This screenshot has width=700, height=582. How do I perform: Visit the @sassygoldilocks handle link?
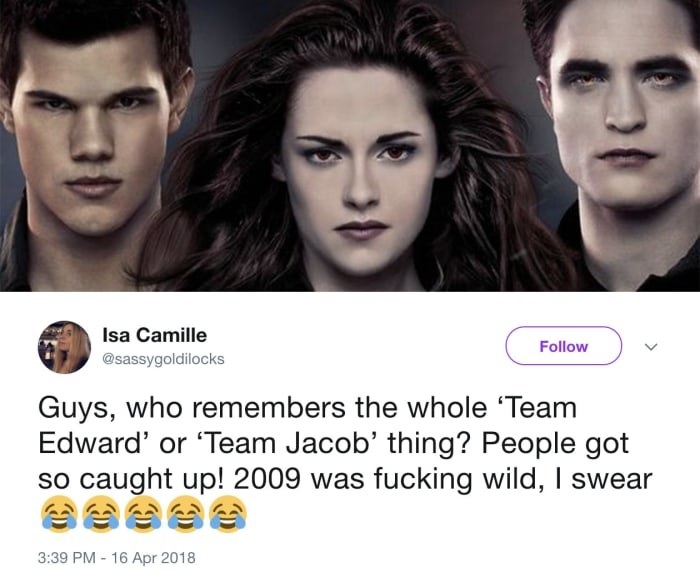[x=163, y=359]
